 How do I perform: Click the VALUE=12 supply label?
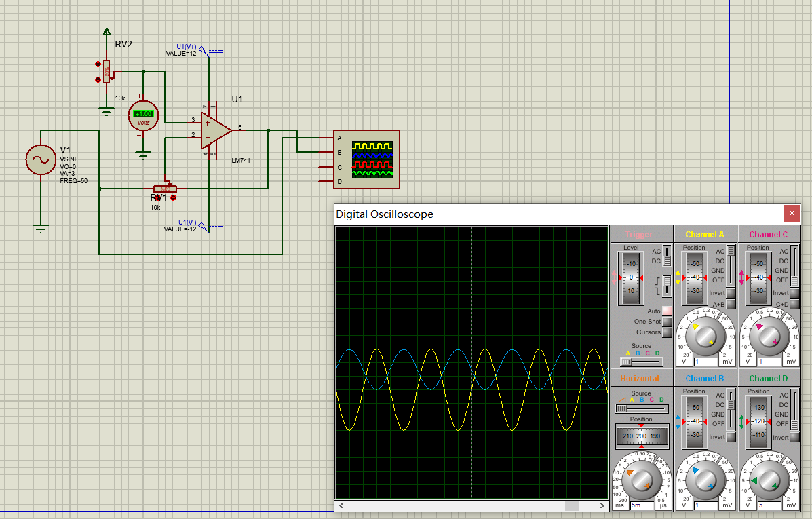coord(181,54)
